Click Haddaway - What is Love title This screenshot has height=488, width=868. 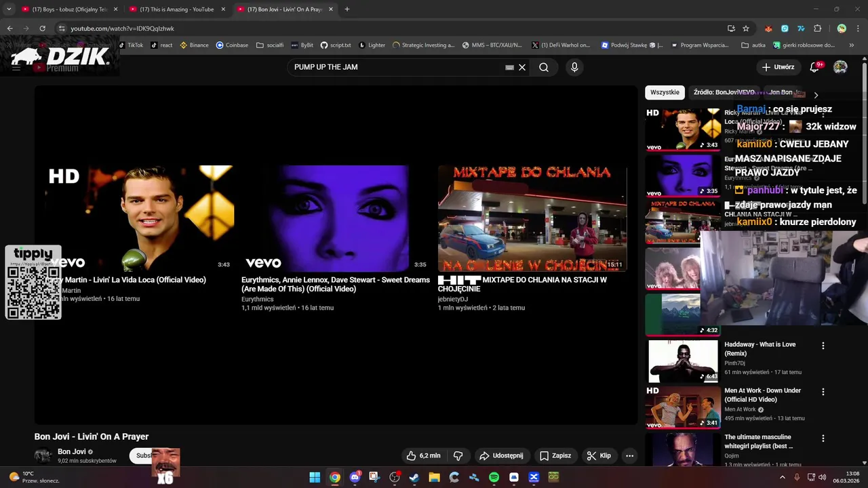(759, 348)
